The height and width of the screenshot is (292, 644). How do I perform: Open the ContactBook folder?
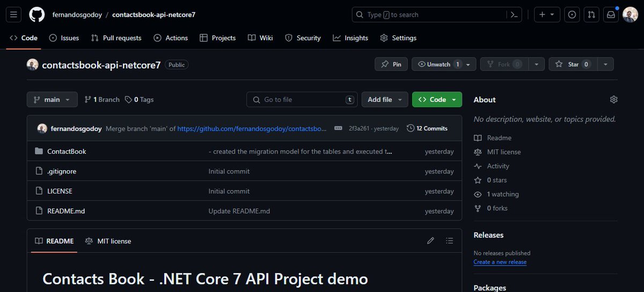coord(67,152)
